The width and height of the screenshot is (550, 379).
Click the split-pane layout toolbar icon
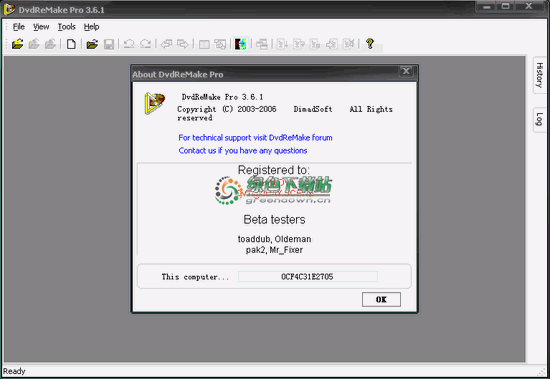click(204, 44)
